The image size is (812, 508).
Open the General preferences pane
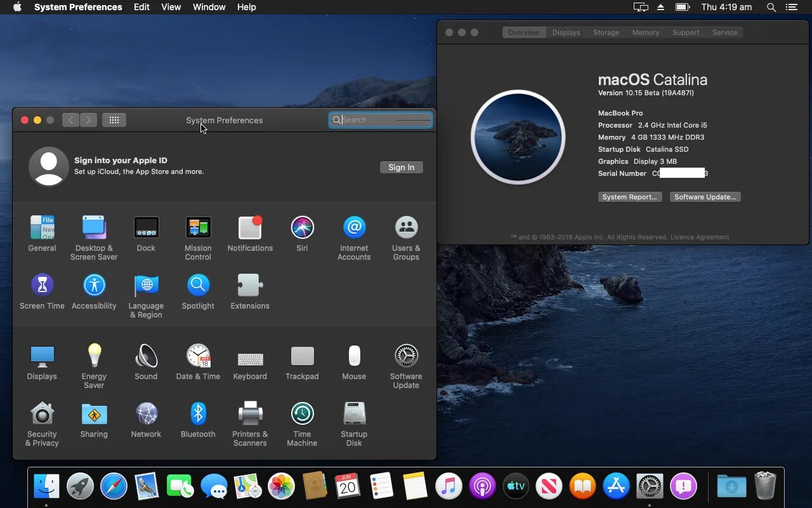(42, 234)
